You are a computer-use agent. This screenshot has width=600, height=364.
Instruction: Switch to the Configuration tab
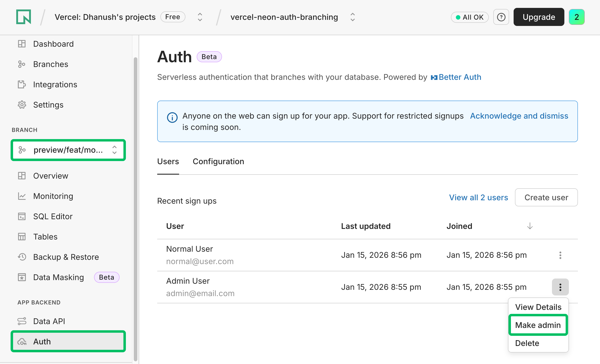click(218, 161)
